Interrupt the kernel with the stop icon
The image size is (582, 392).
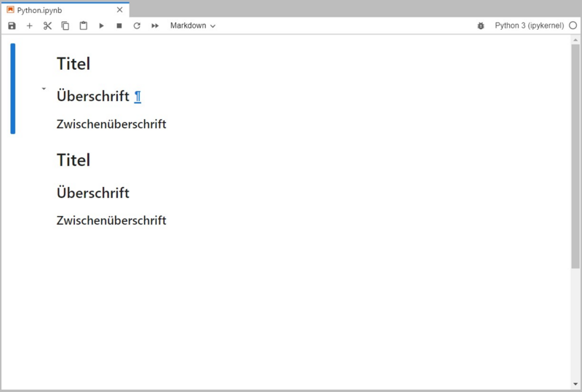click(x=119, y=25)
